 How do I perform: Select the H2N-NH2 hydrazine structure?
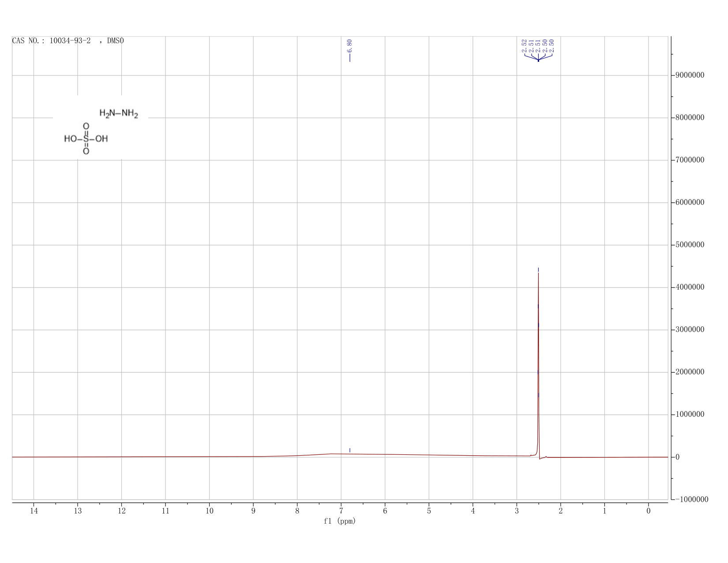coord(119,113)
